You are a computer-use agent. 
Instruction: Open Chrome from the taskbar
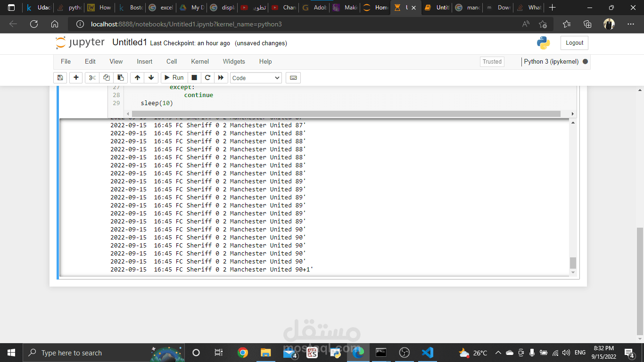click(x=242, y=353)
